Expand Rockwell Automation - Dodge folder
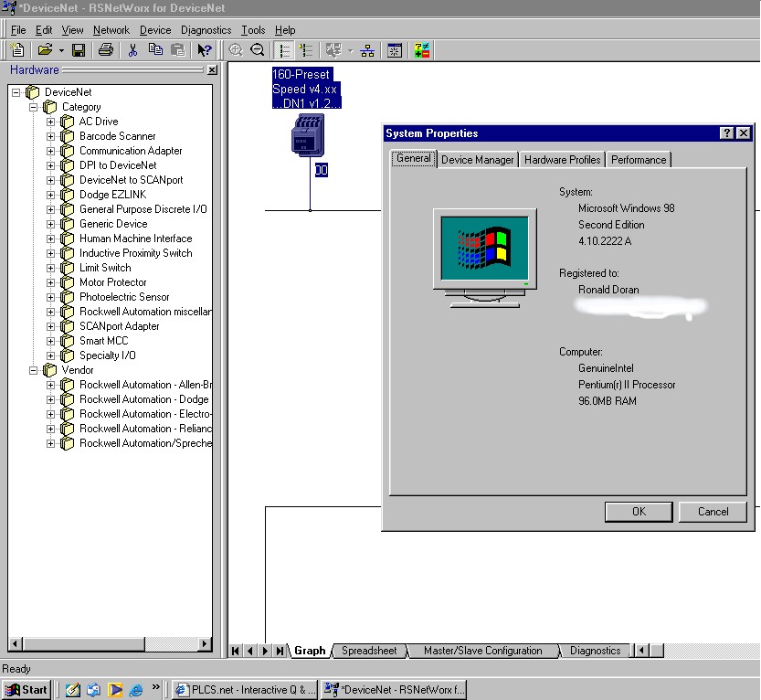The width and height of the screenshot is (761, 700). pyautogui.click(x=50, y=399)
